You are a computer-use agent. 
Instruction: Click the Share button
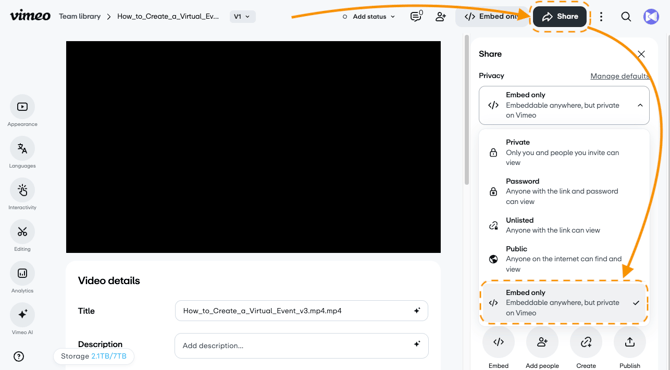coord(560,17)
